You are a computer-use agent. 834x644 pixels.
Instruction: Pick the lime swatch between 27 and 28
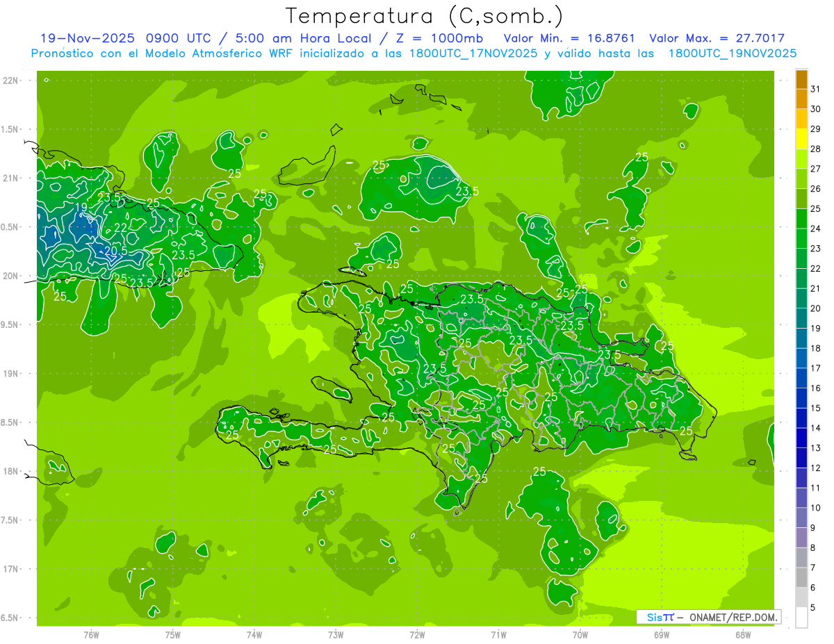pos(801,159)
